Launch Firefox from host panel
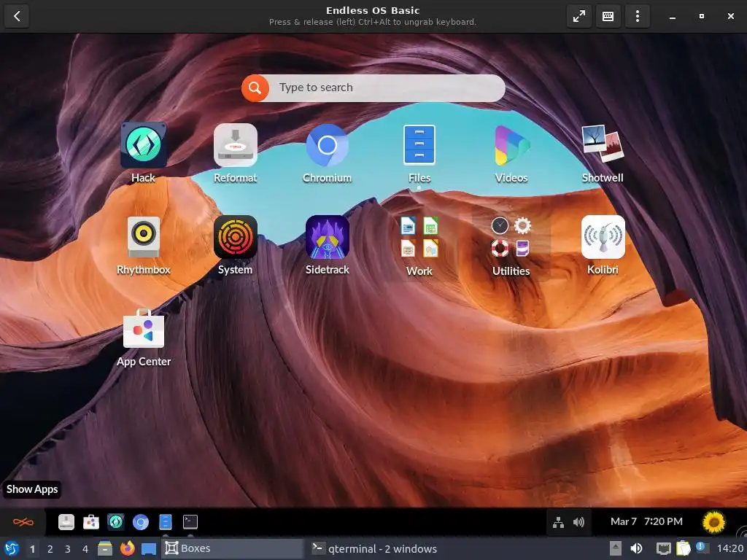Viewport: 747px width, 560px height. pyautogui.click(x=127, y=549)
